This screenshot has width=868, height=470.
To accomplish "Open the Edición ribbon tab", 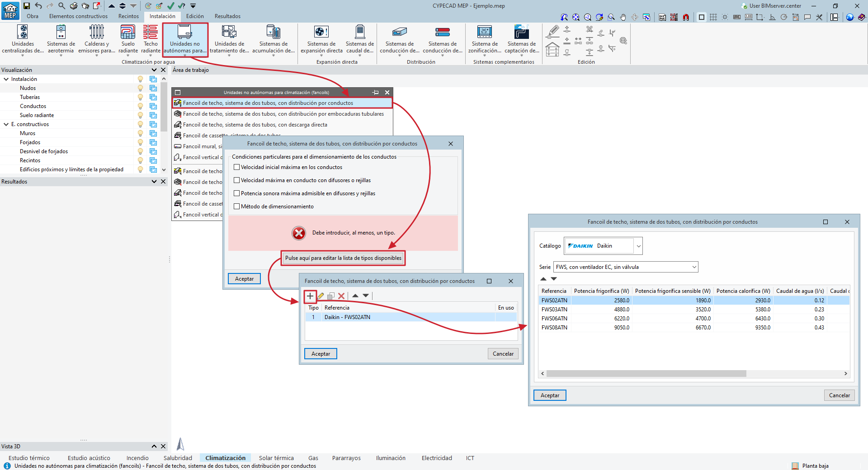I will [x=195, y=16].
